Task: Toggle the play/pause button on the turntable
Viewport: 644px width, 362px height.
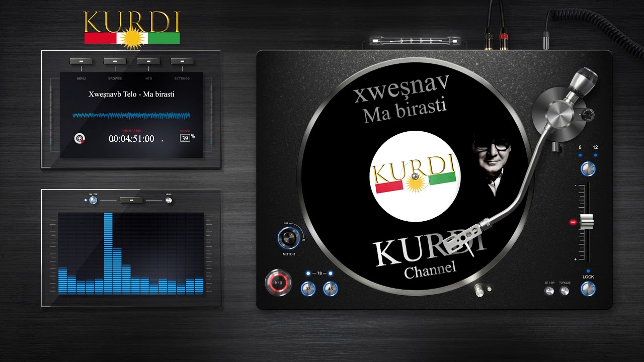Action: [278, 283]
